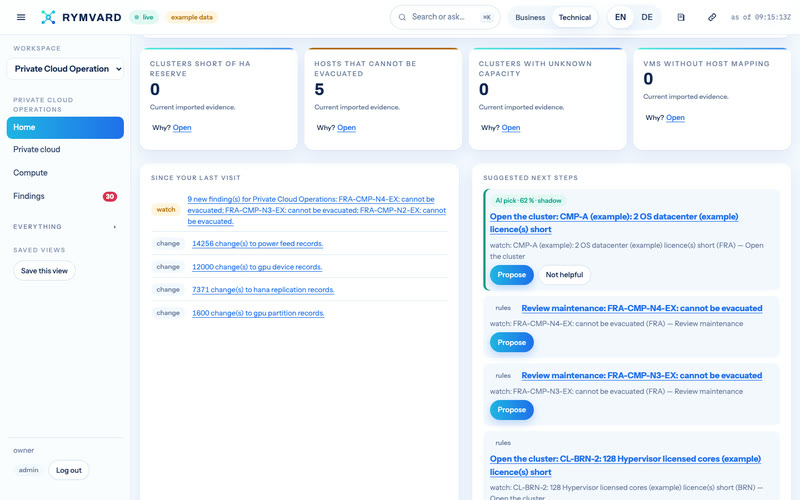Open 12000 changes to gpu device records

tap(257, 267)
